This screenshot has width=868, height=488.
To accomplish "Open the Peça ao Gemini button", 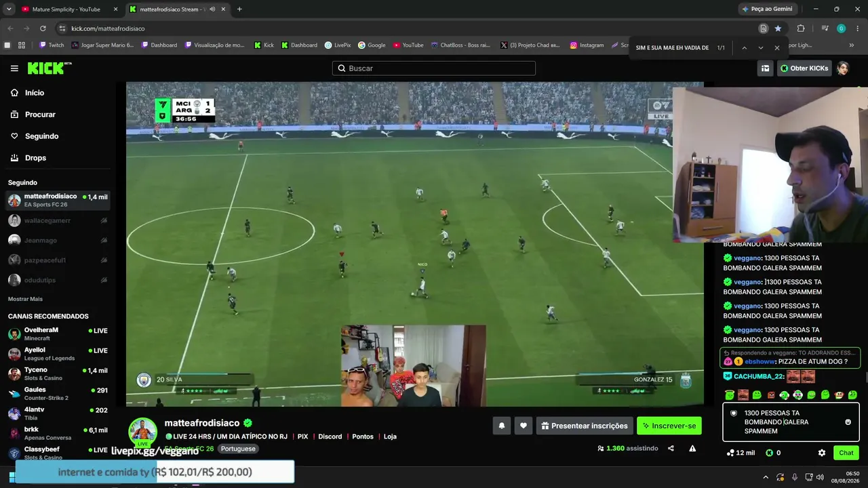I will point(768,9).
